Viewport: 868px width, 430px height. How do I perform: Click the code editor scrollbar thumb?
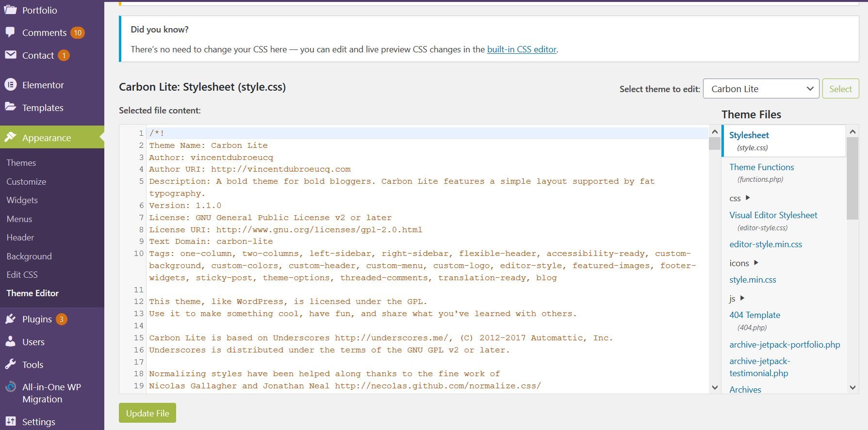[715, 144]
